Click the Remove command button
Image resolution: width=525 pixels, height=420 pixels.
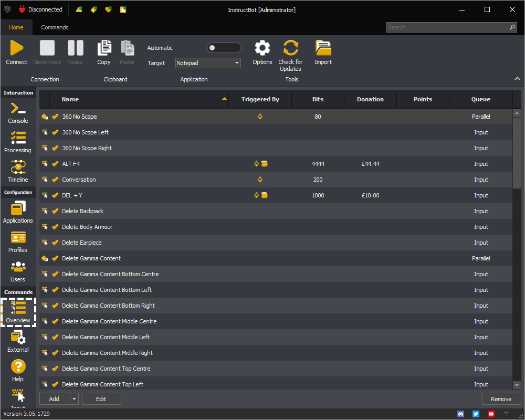501,399
